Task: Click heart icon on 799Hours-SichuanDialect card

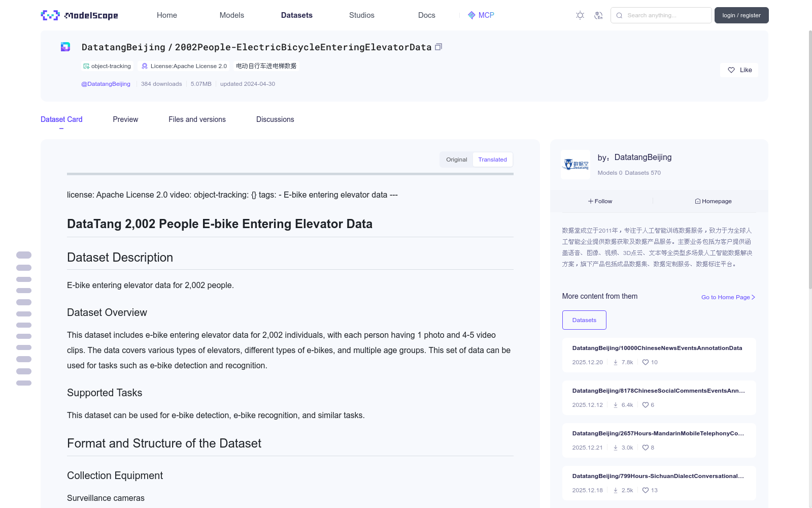Action: (x=646, y=490)
